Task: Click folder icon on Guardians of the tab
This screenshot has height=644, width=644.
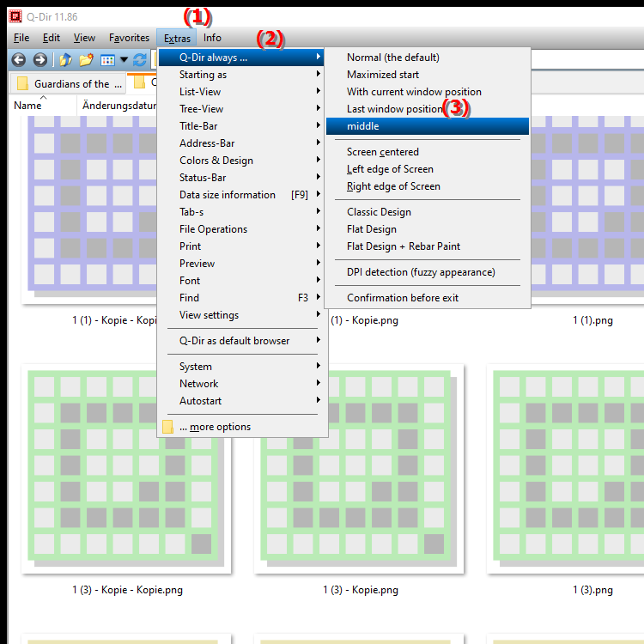Action: pos(22,83)
